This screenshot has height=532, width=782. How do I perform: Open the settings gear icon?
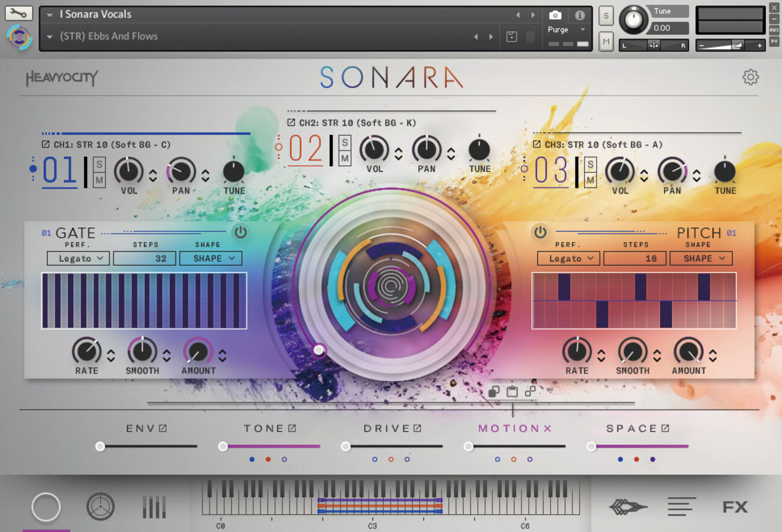(750, 77)
